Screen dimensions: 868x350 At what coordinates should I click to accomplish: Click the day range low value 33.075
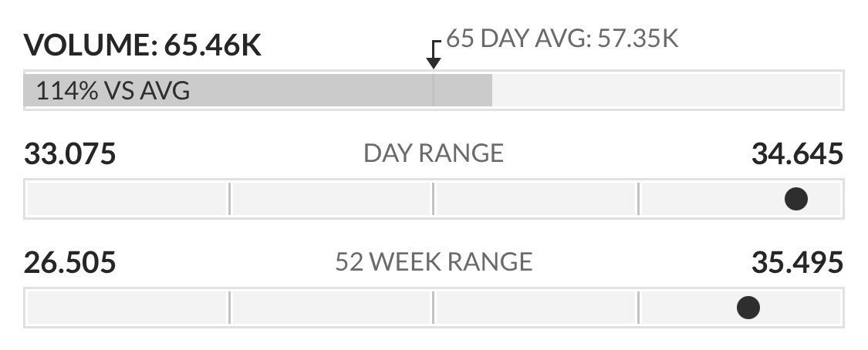(69, 153)
